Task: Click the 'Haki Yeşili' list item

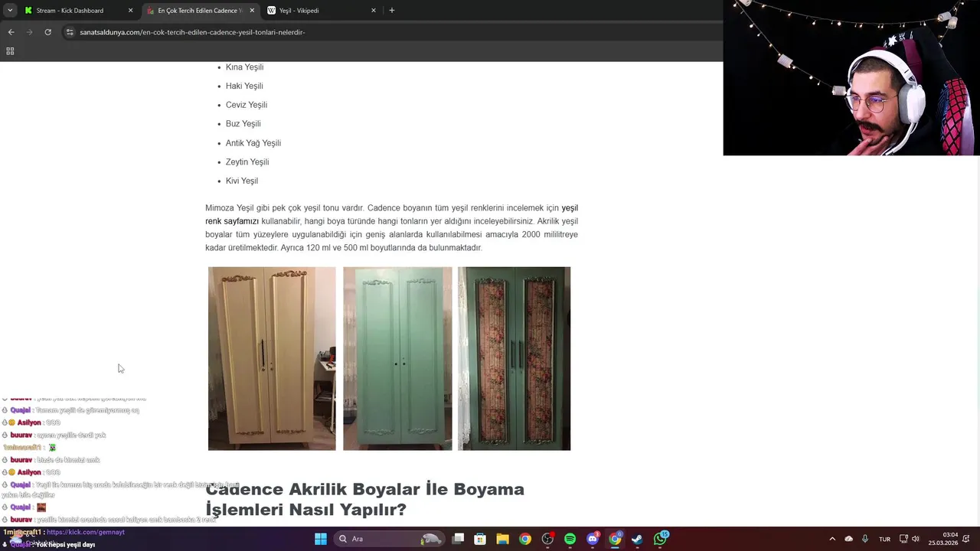Action: [244, 86]
